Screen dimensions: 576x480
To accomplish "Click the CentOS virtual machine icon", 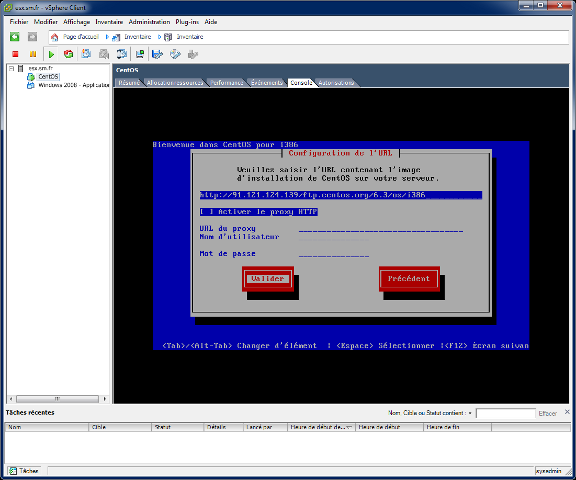I will pos(31,77).
